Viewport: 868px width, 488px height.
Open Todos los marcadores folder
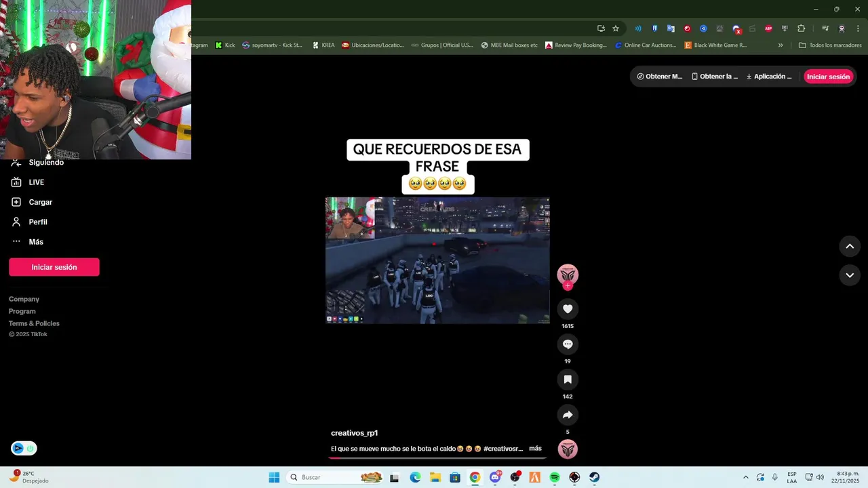[830, 45]
